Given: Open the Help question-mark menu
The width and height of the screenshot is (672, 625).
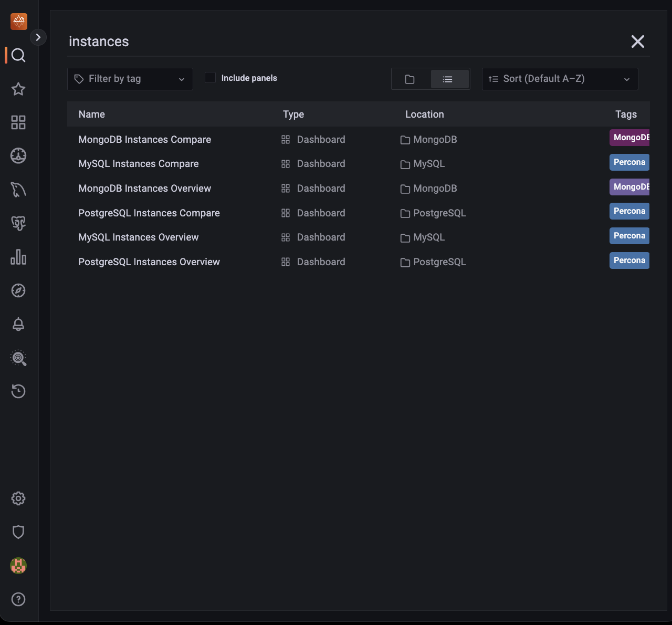Looking at the screenshot, I should pyautogui.click(x=18, y=599).
